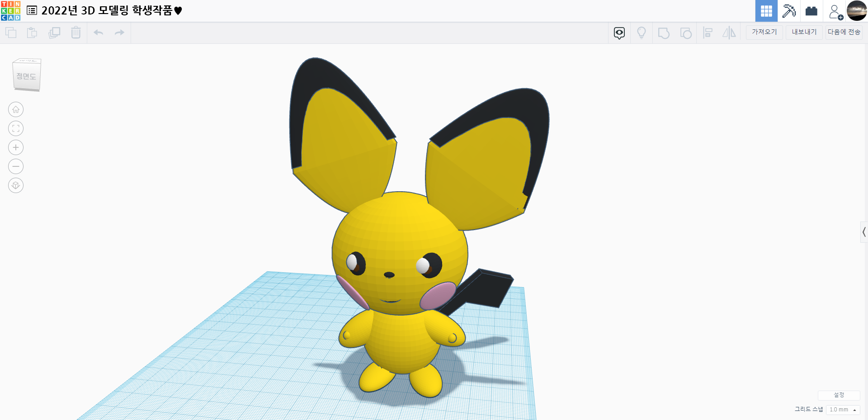This screenshot has width=868, height=420.
Task: Click the Delete trash icon
Action: point(76,33)
